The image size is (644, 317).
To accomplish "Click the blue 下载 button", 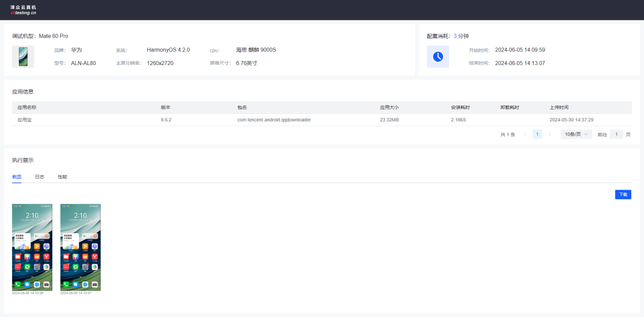I will (x=623, y=195).
